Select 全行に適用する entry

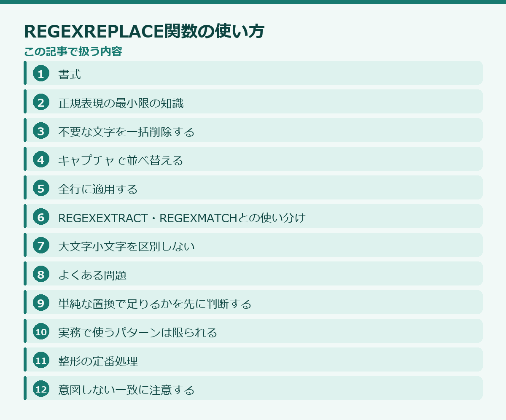(253, 188)
